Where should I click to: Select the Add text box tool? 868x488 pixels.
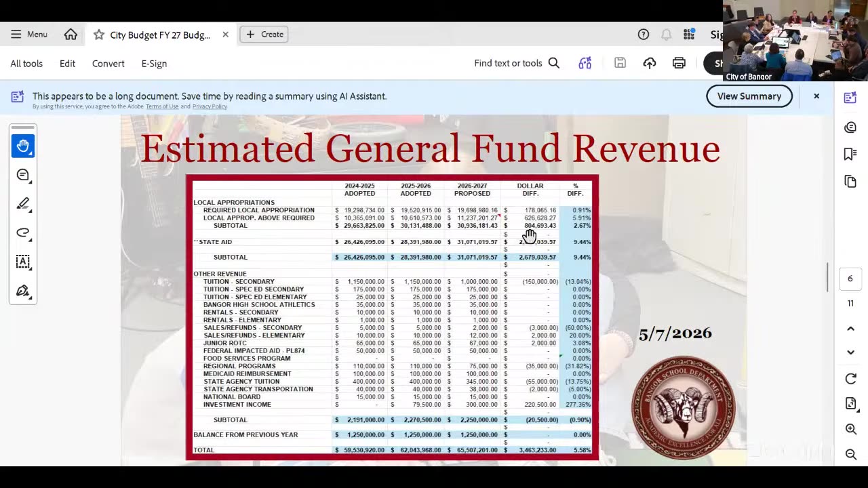point(23,262)
